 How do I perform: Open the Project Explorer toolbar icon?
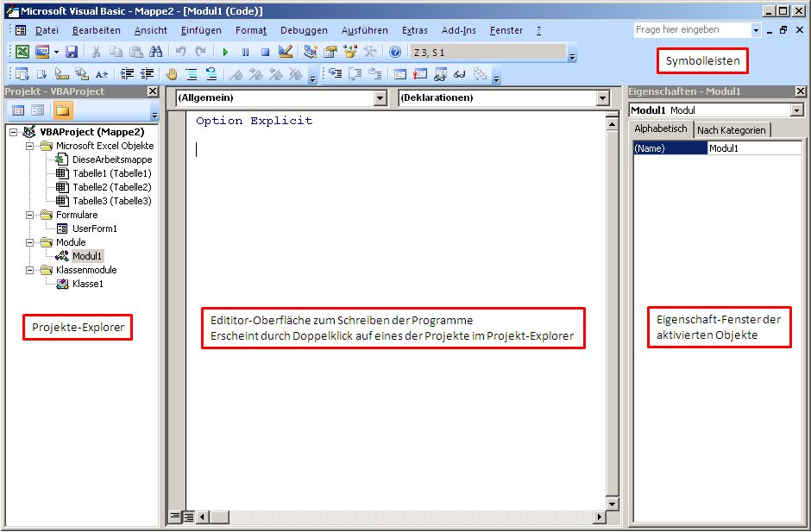tap(310, 52)
